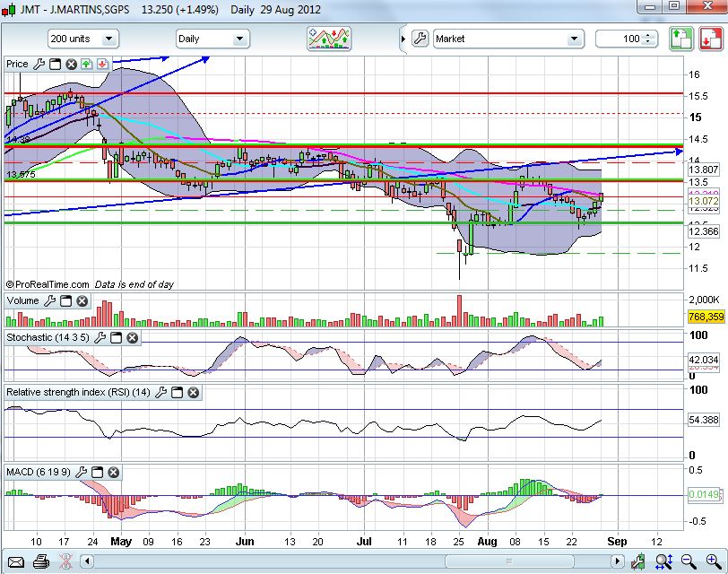
Task: Open Volume panel wrench settings
Action: click(49, 301)
